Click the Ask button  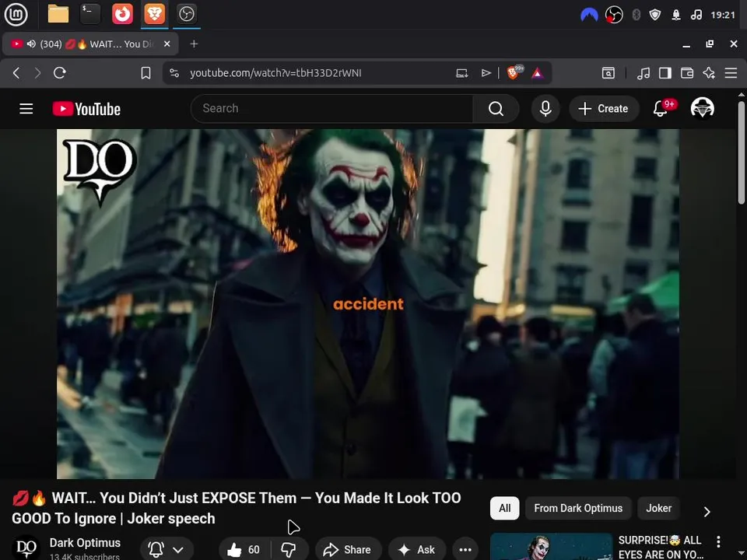pyautogui.click(x=417, y=550)
